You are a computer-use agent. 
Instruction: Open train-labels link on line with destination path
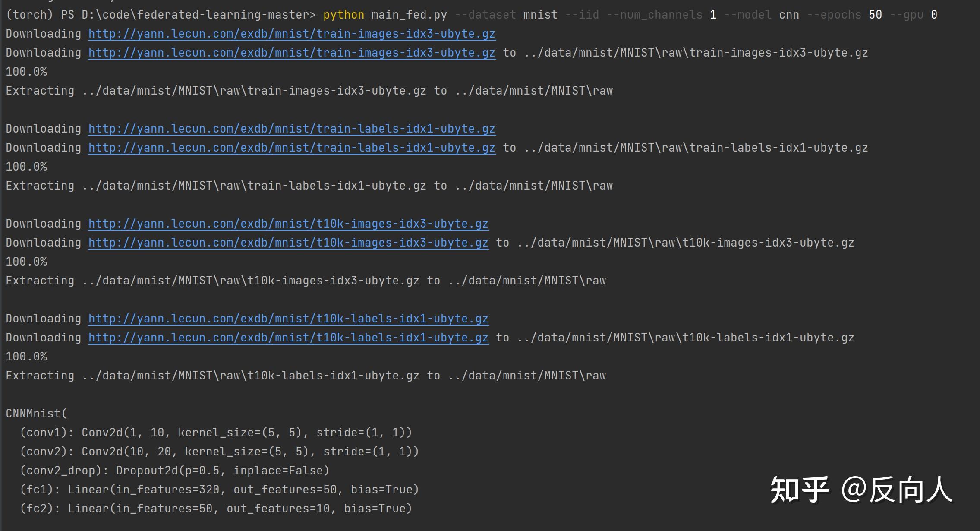292,148
